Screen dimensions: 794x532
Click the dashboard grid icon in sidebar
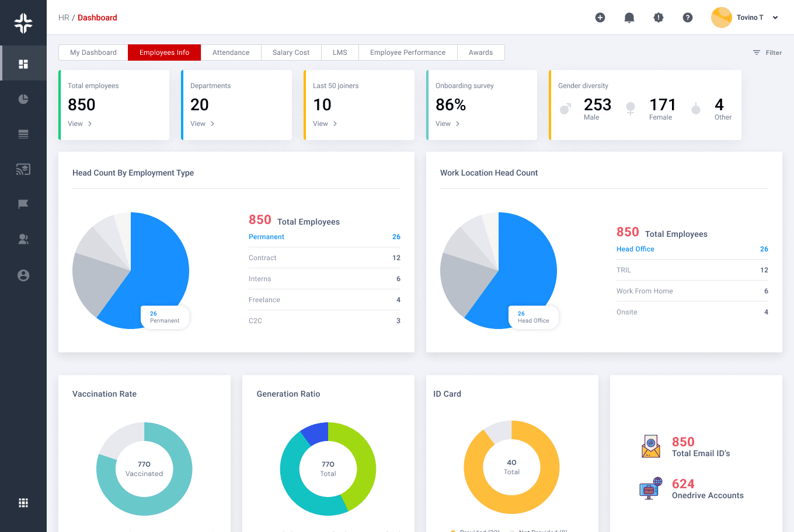pos(23,64)
